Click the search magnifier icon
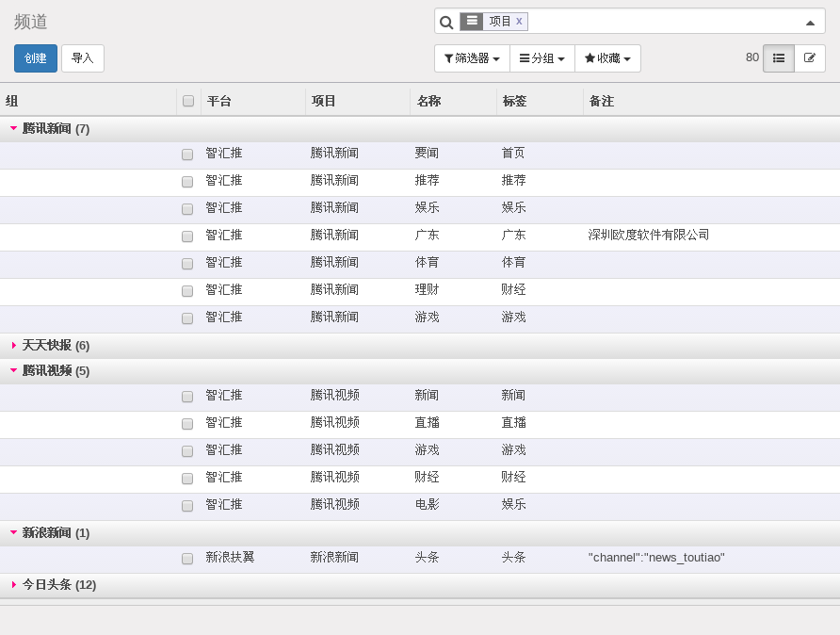 pyautogui.click(x=446, y=22)
